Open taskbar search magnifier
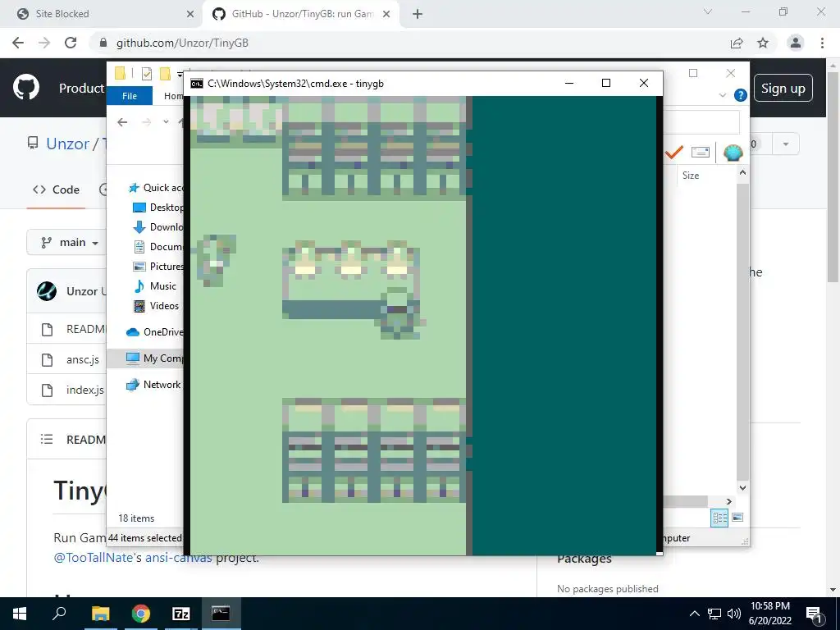The height and width of the screenshot is (630, 840). (59, 613)
